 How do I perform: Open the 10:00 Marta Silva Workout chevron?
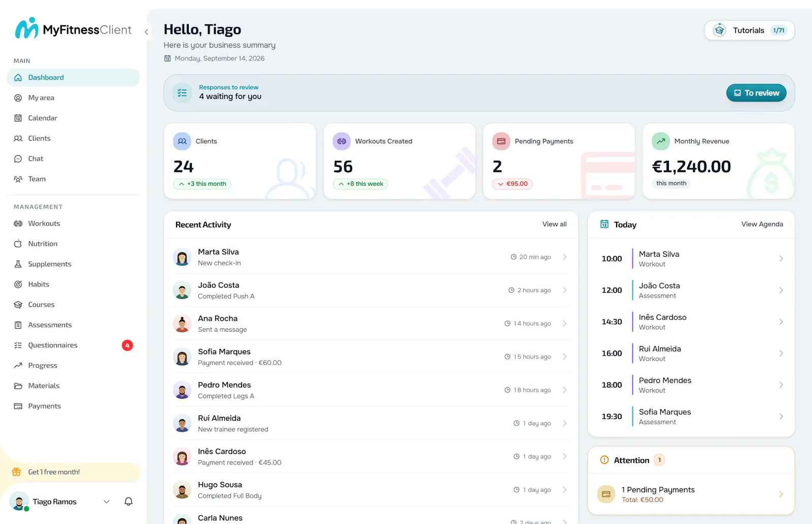[781, 259]
